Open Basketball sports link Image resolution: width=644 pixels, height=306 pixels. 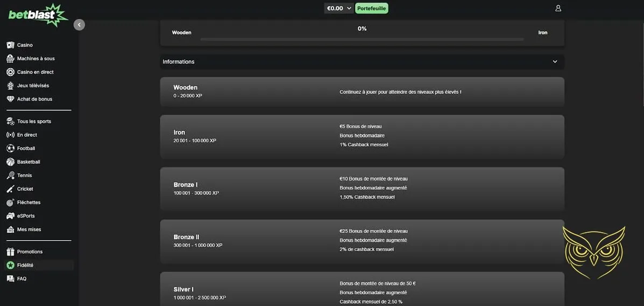[29, 162]
